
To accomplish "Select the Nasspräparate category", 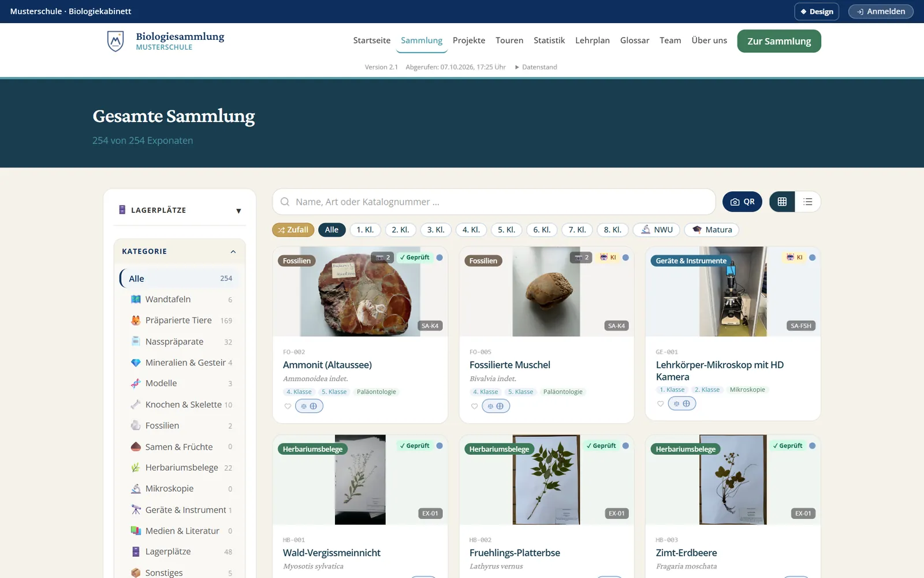I will point(180,342).
